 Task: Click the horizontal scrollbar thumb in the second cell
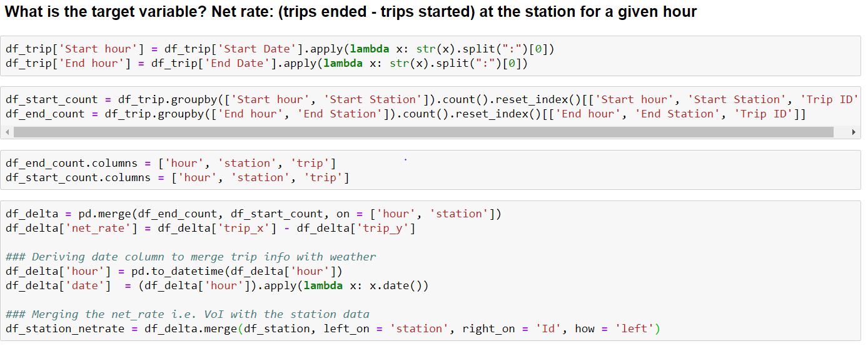tap(423, 132)
